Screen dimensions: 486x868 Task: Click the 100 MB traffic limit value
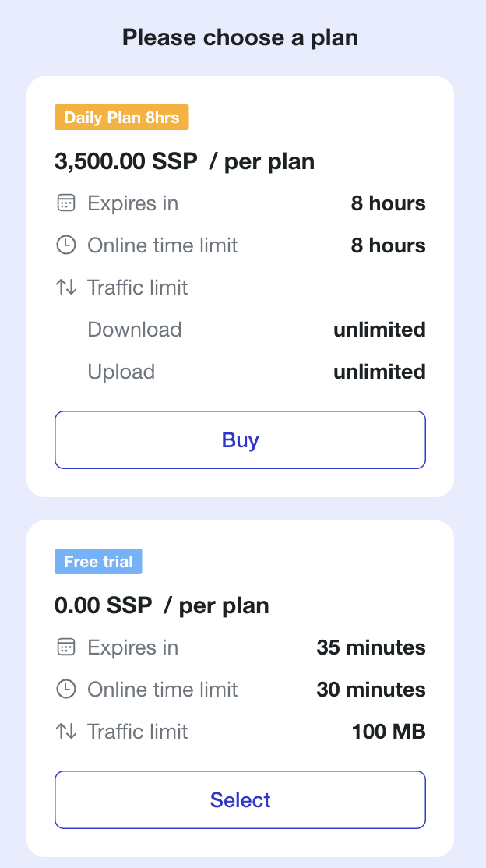coord(389,732)
